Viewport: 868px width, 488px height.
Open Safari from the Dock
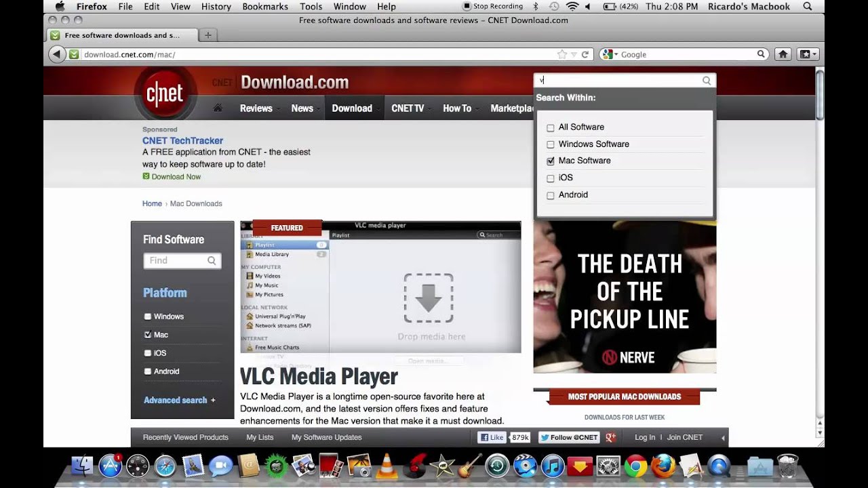165,466
